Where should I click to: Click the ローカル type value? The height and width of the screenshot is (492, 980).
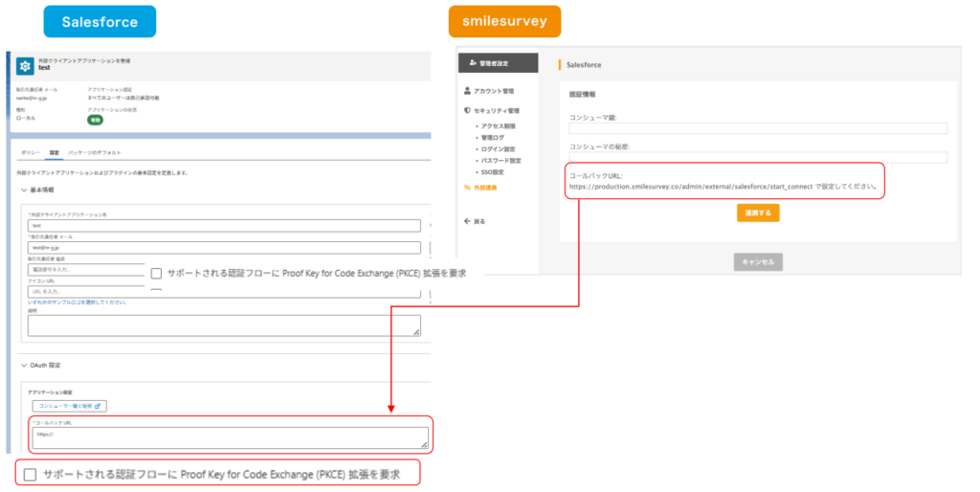pos(26,118)
